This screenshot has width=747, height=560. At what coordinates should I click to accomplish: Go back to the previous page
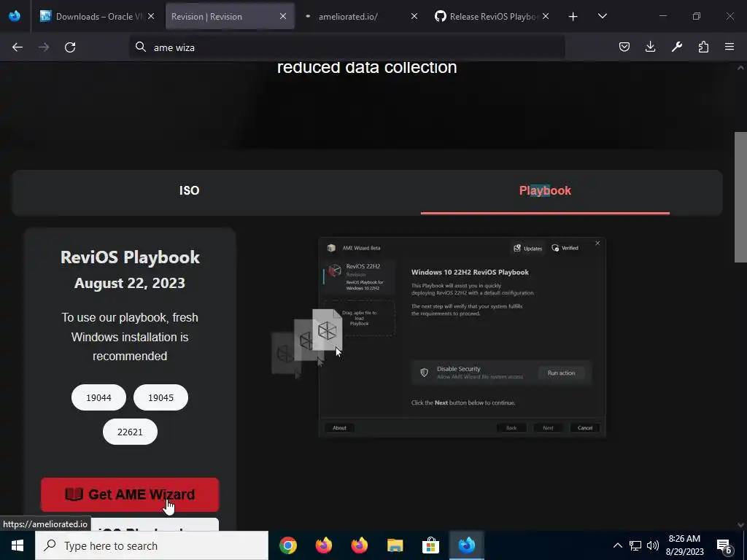(18, 47)
